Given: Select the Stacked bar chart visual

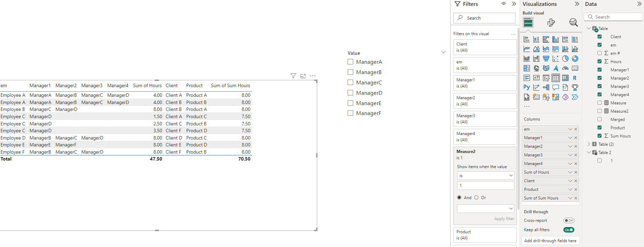Looking at the screenshot, I should [526, 39].
